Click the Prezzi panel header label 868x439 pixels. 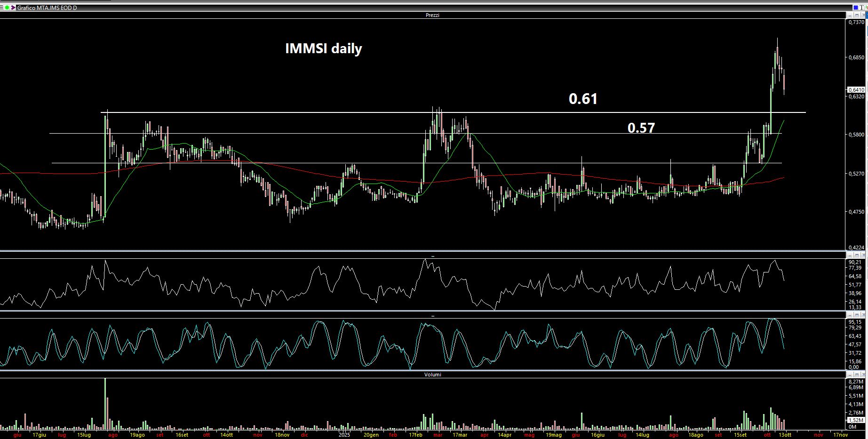pyautogui.click(x=432, y=15)
